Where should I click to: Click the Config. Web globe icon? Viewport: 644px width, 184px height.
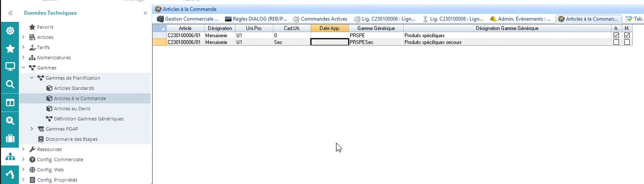pyautogui.click(x=32, y=170)
